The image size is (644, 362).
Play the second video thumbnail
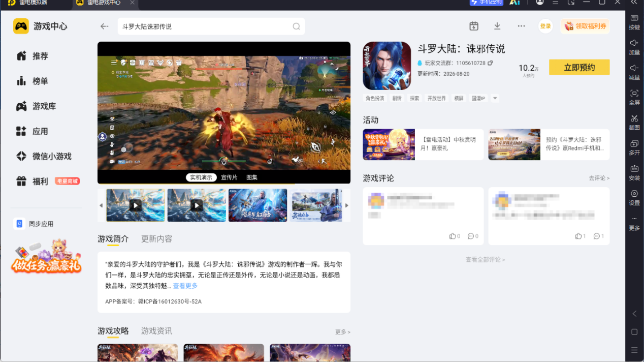[197, 205]
